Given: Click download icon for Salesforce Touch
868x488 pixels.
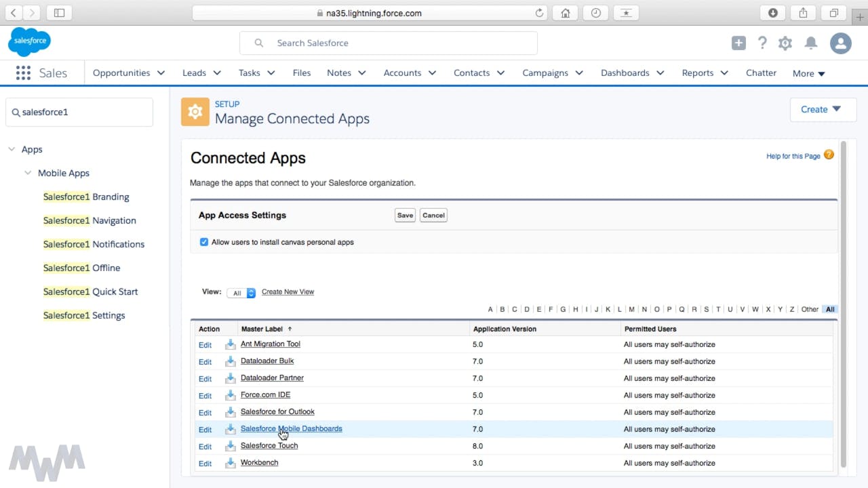Looking at the screenshot, I should 230,446.
